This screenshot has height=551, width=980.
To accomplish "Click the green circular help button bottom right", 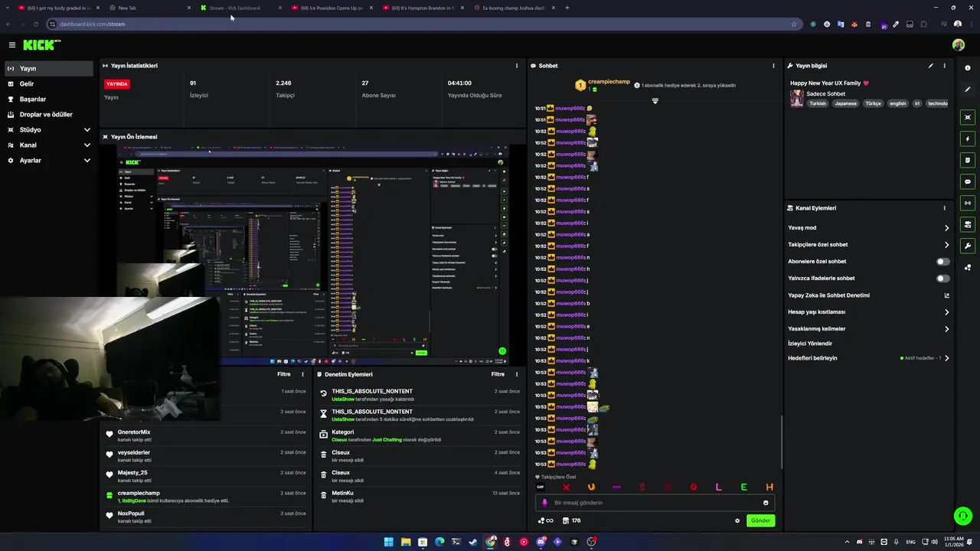I will tap(962, 517).
